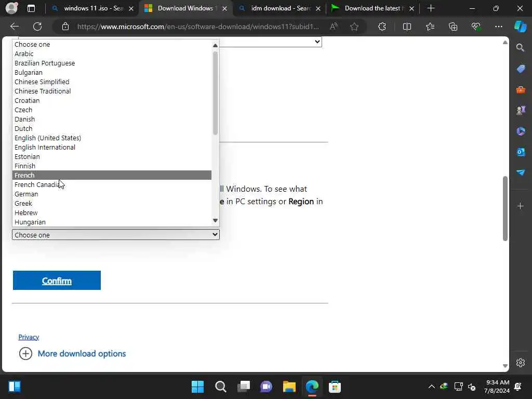The height and width of the screenshot is (399, 532).
Task: Open sidebar Shopping tag icon
Action: tap(521, 69)
